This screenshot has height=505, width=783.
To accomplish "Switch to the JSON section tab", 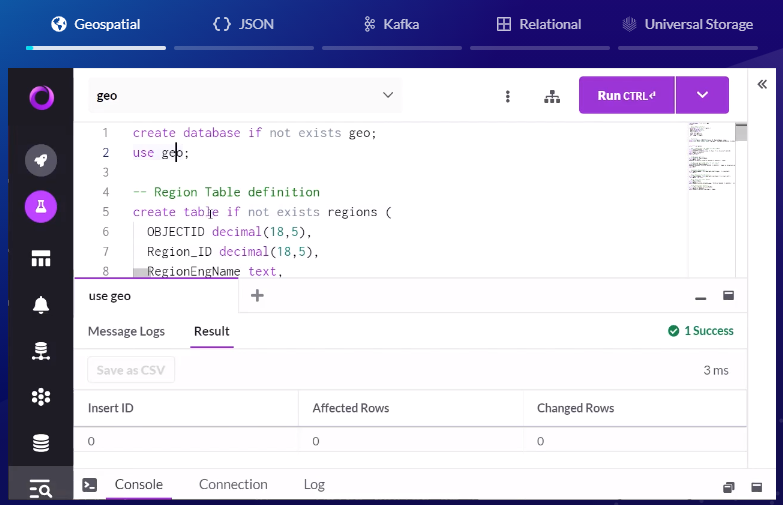I will (x=244, y=25).
